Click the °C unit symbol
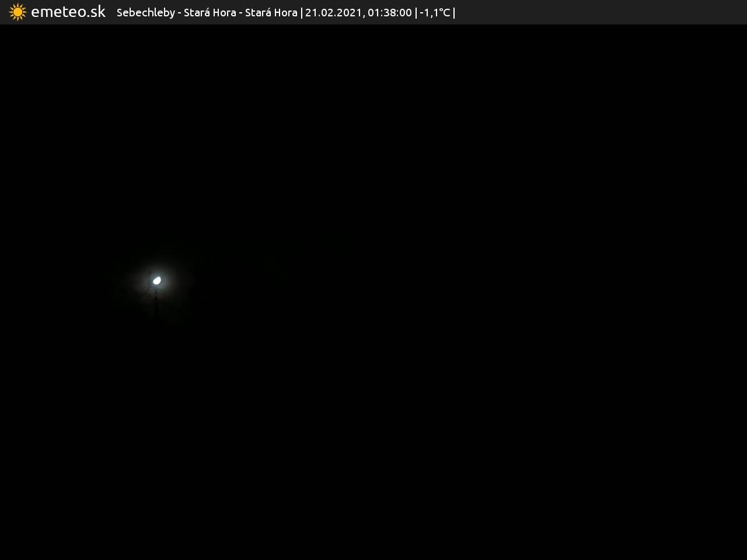The image size is (747, 560). 445,13
